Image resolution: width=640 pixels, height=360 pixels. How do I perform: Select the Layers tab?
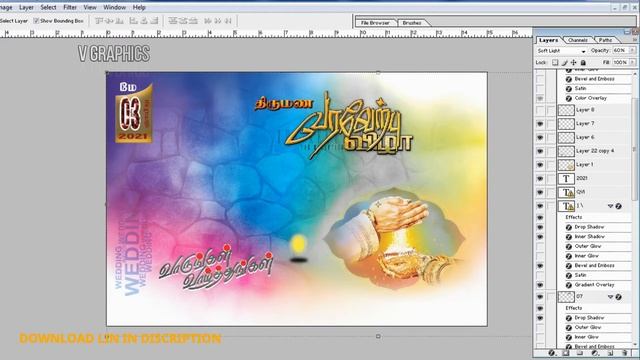(x=548, y=40)
